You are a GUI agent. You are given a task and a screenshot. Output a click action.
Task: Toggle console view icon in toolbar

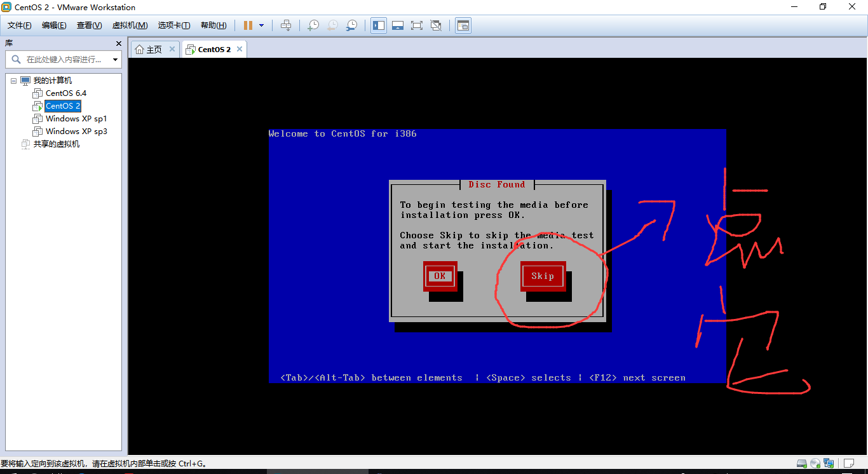(x=463, y=25)
